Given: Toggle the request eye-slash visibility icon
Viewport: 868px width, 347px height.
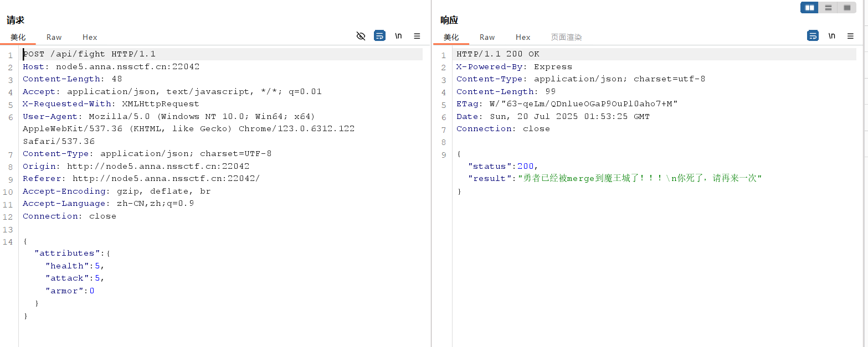Looking at the screenshot, I should [x=361, y=36].
